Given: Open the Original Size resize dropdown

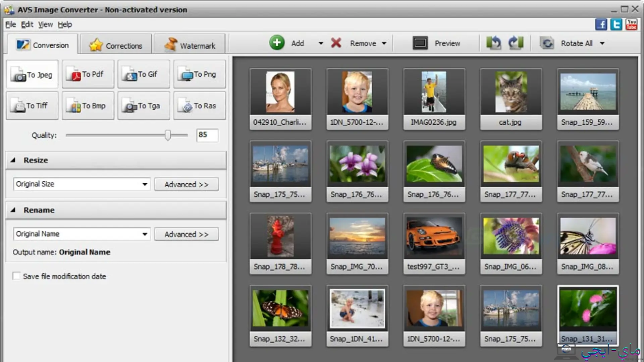Looking at the screenshot, I should coord(82,184).
